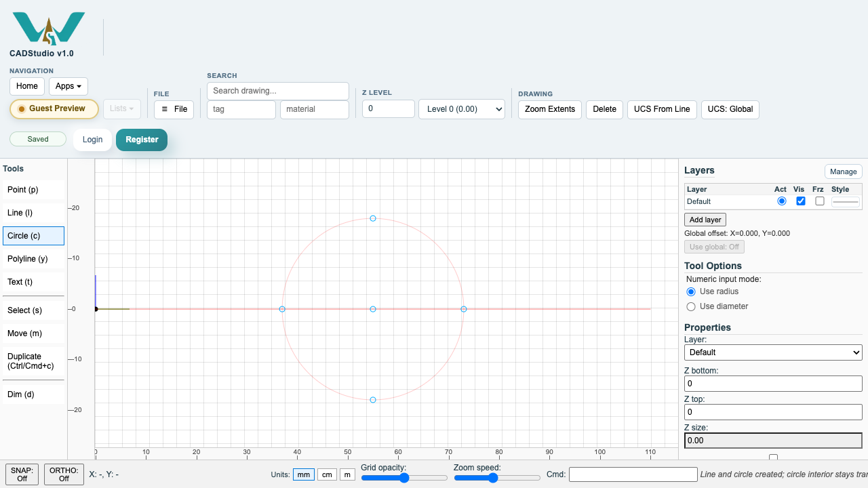868x488 pixels.
Task: Click the Default layer line style swatch
Action: [846, 201]
